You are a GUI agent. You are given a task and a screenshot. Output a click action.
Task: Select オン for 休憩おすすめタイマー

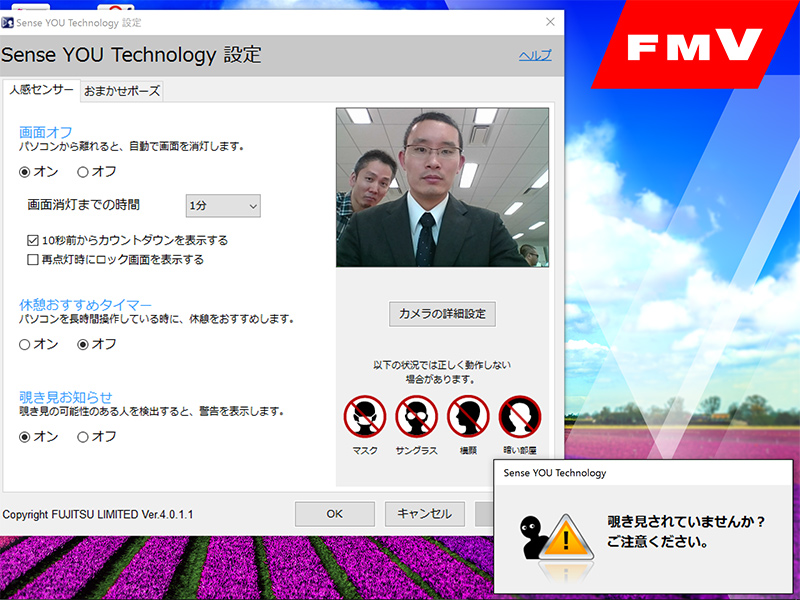25,344
